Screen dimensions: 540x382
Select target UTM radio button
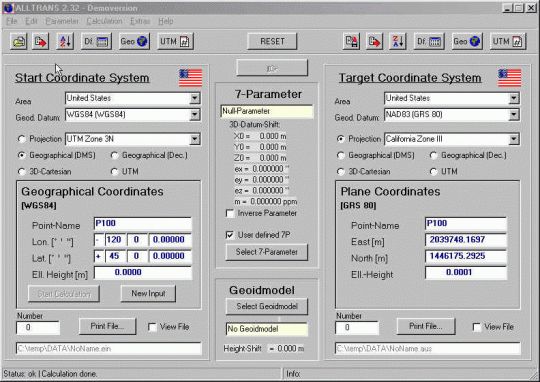pyautogui.click(x=434, y=172)
